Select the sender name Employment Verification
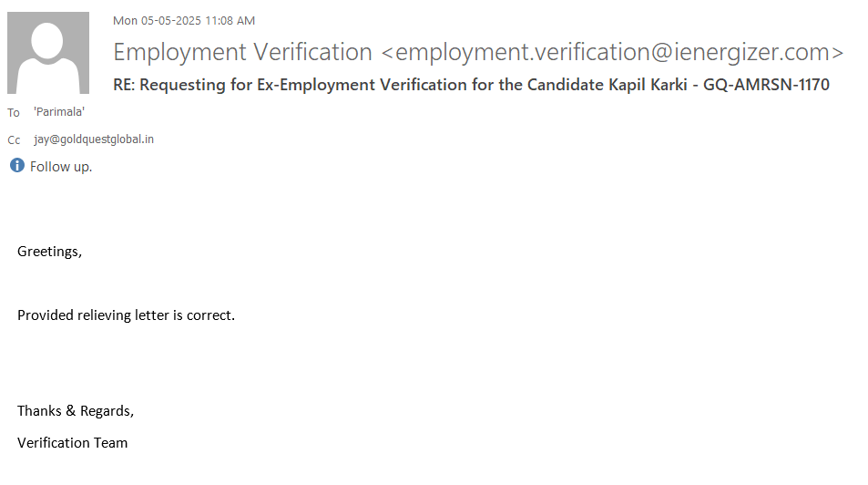Image resolution: width=868 pixels, height=485 pixels. tap(242, 52)
